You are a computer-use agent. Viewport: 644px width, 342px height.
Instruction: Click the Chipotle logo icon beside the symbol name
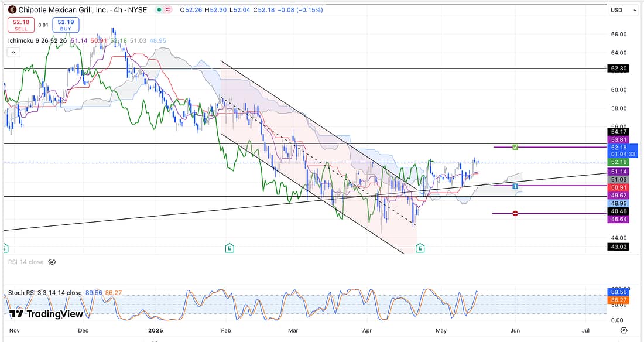pyautogui.click(x=12, y=10)
